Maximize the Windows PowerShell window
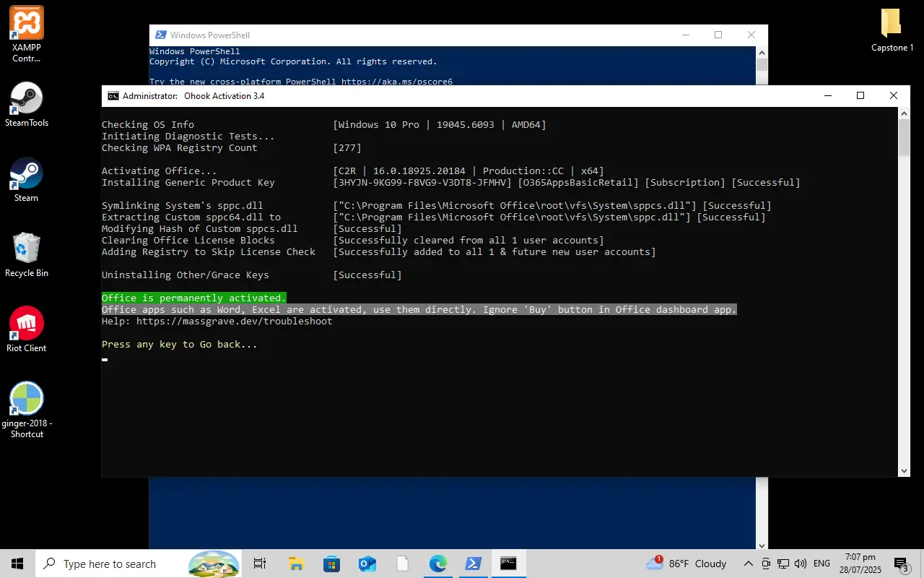This screenshot has height=578, width=924. 718,35
